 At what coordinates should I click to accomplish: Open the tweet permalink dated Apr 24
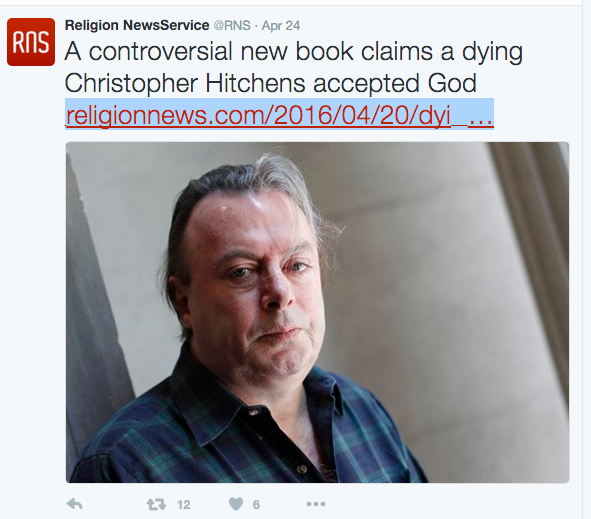(x=281, y=26)
